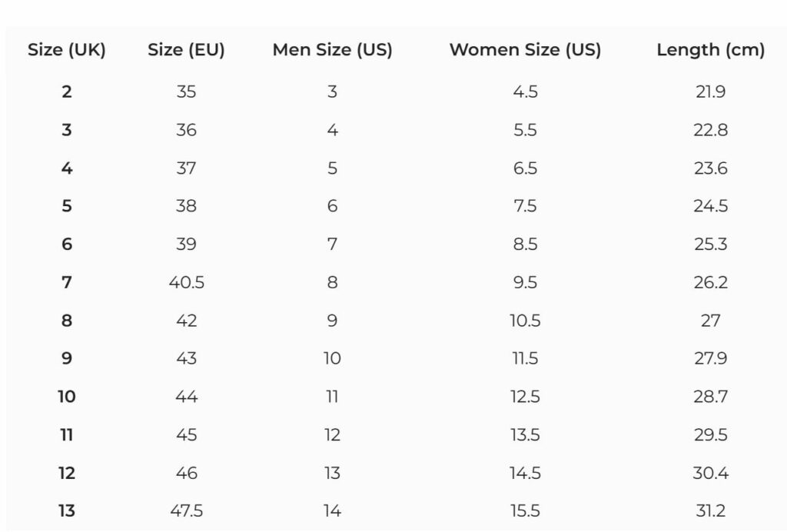Click the Men Size (US) header
This screenshot has width=787, height=532.
coord(332,51)
